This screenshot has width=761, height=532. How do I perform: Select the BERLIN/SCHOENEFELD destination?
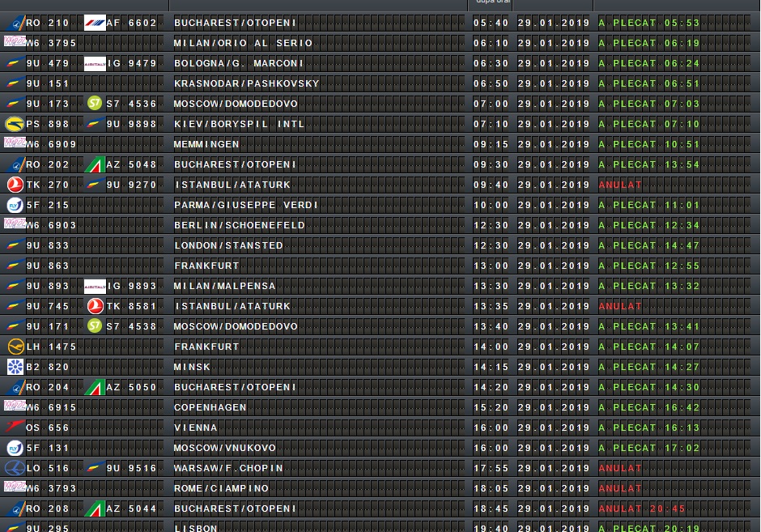pyautogui.click(x=240, y=225)
